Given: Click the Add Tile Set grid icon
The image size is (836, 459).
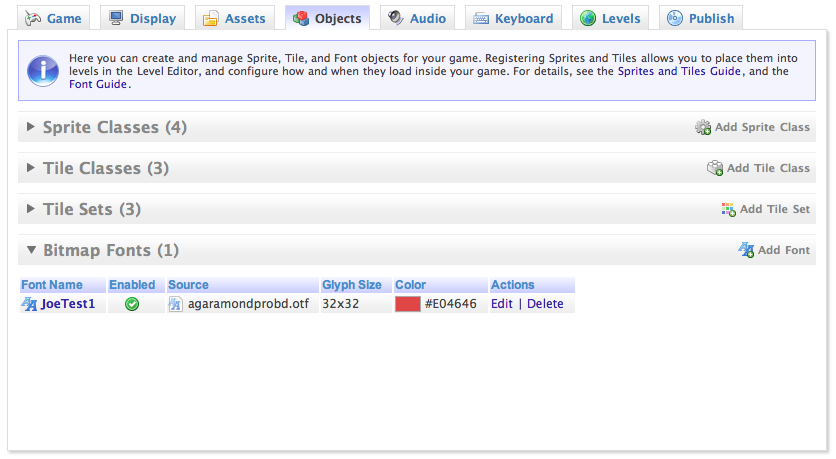Looking at the screenshot, I should [x=728, y=209].
